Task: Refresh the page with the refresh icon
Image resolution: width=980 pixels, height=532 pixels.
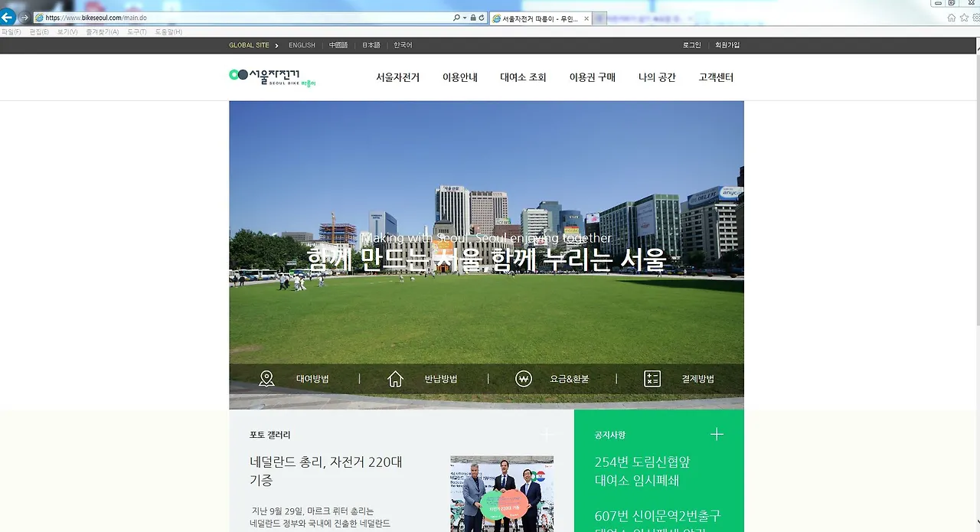Action: [x=482, y=17]
